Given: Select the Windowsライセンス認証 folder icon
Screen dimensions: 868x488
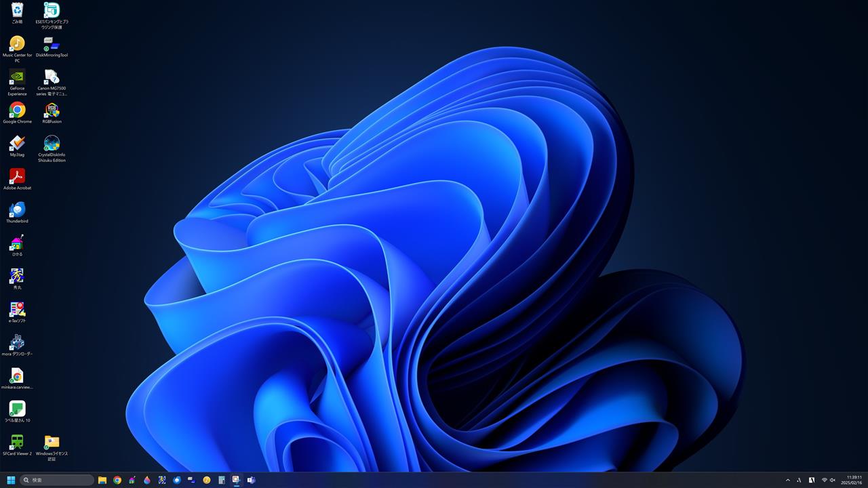Looking at the screenshot, I should (52, 447).
